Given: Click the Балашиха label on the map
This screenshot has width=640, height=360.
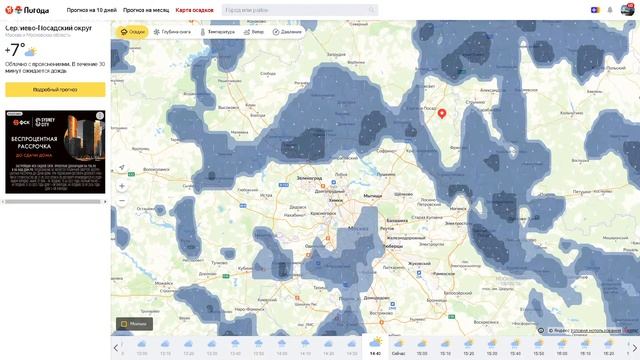Looking at the screenshot, I should click(x=397, y=220).
